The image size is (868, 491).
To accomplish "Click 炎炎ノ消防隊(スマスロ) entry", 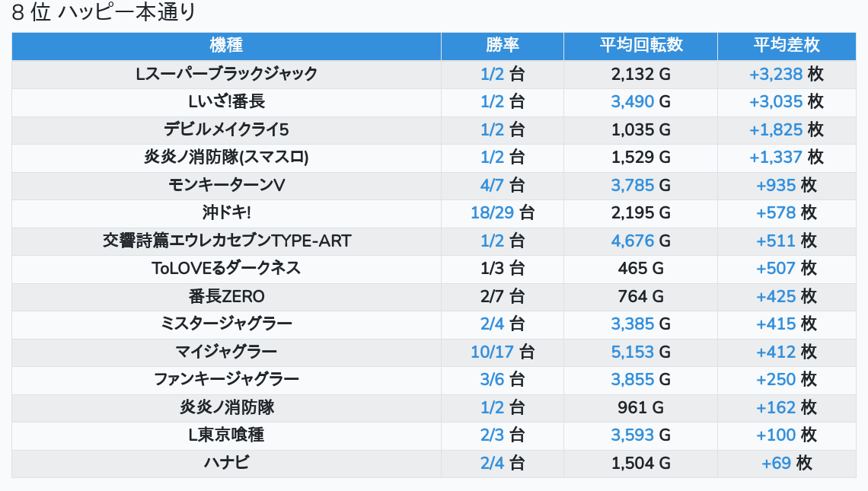I will (x=226, y=157).
